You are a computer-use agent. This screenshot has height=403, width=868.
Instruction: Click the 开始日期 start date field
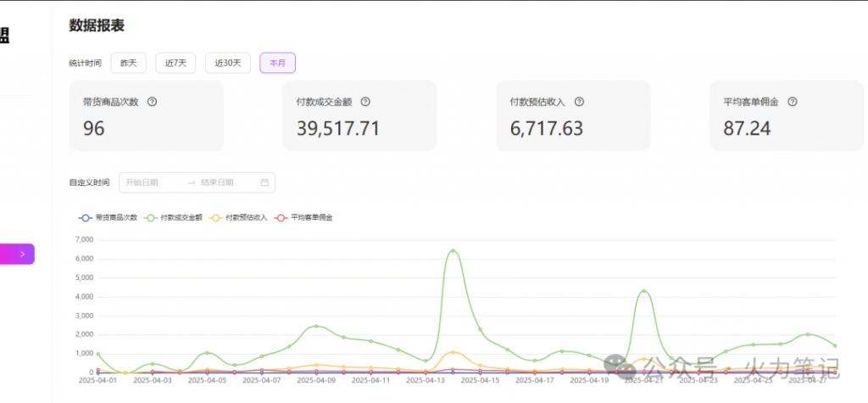153,182
